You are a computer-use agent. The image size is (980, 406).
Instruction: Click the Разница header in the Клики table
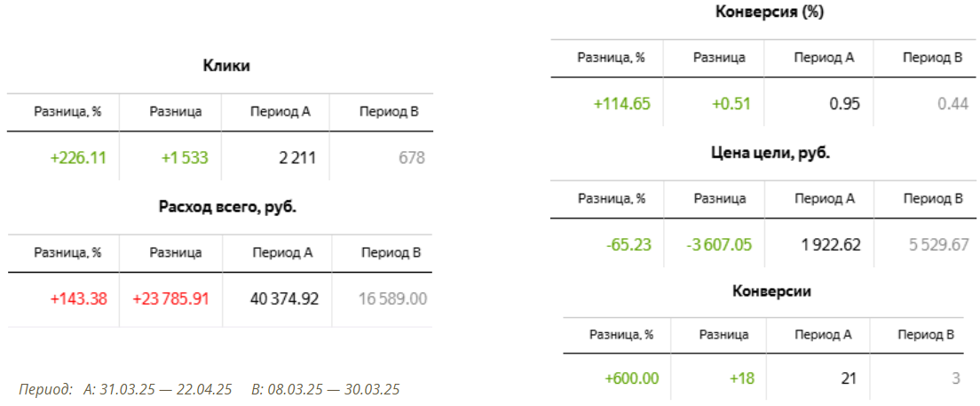[x=175, y=112]
